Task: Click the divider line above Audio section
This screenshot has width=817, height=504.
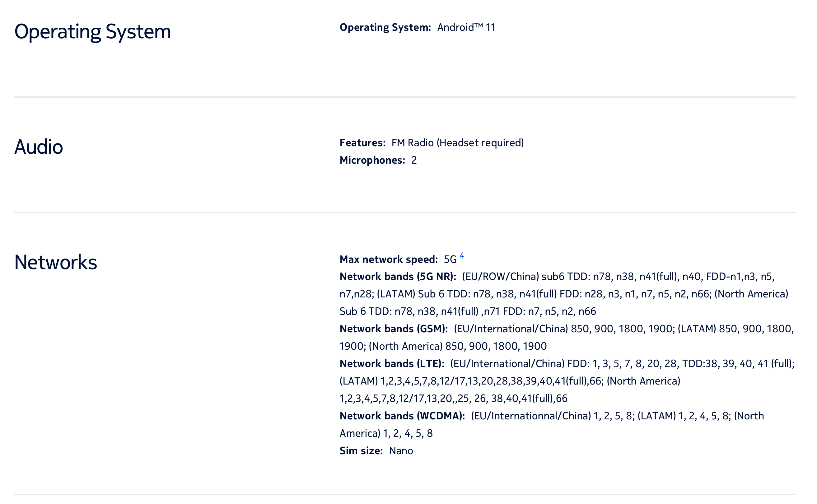Action: point(405,97)
